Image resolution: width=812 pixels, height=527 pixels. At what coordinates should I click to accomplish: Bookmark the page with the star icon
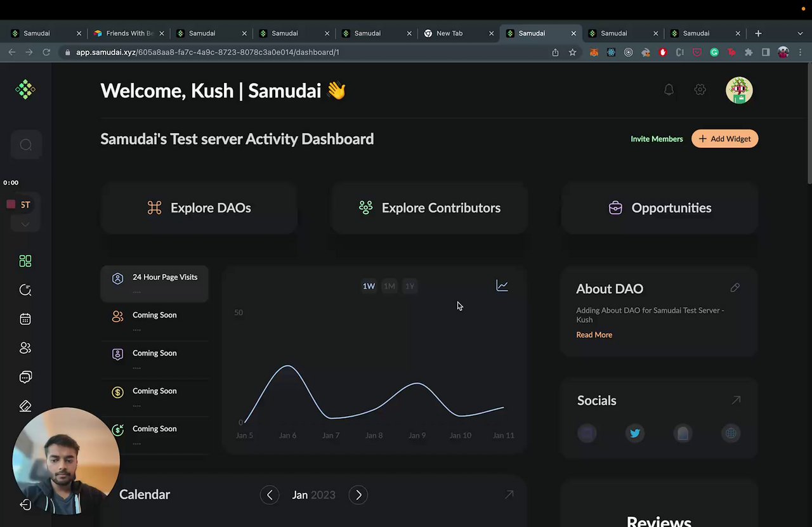point(572,52)
